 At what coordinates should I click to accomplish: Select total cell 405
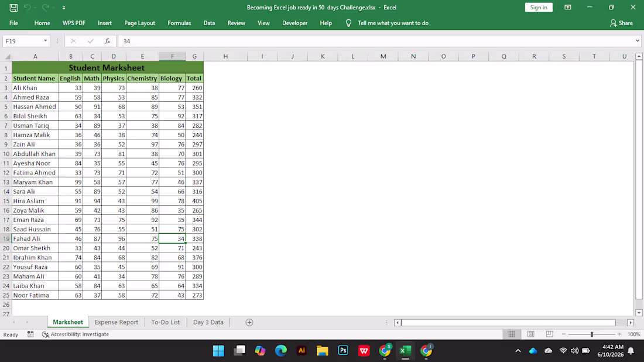pyautogui.click(x=194, y=201)
